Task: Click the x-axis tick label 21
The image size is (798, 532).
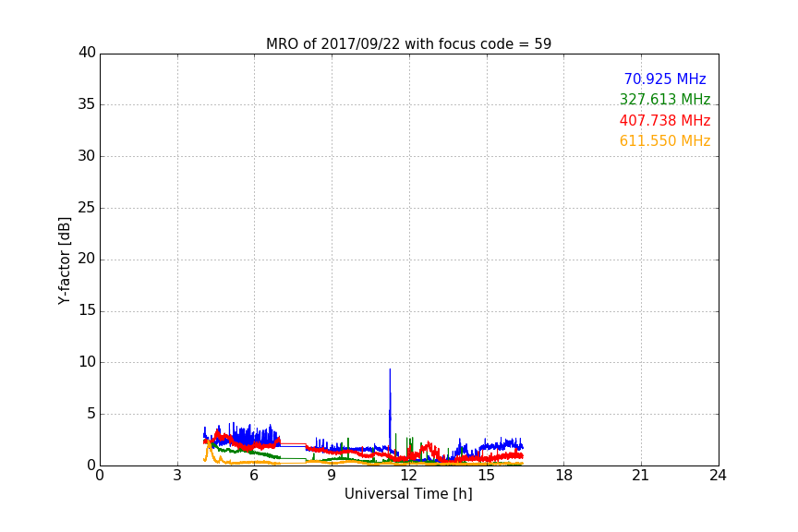Action: (x=641, y=476)
